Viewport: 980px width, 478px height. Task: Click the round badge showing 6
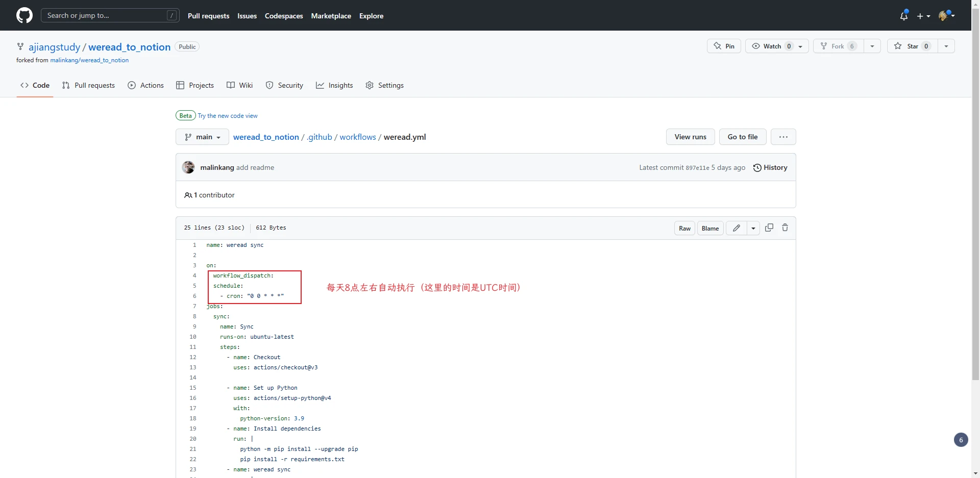tap(961, 440)
